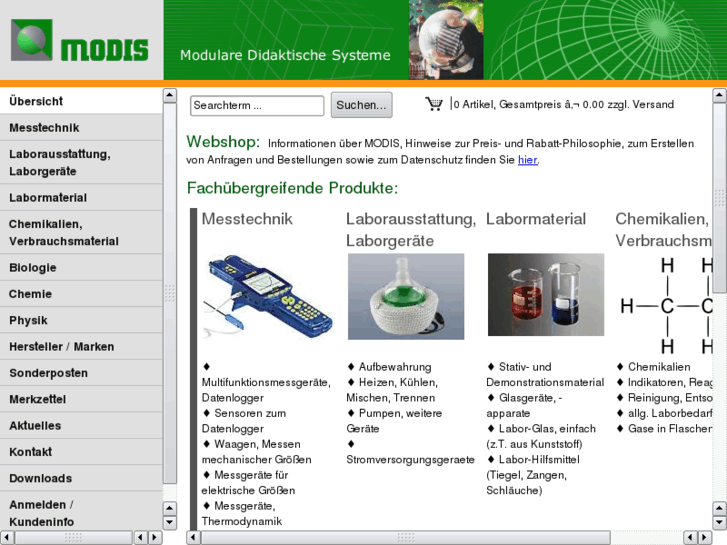Click main content scrollbar bottom down arrow
The image size is (727, 545).
tap(719, 523)
